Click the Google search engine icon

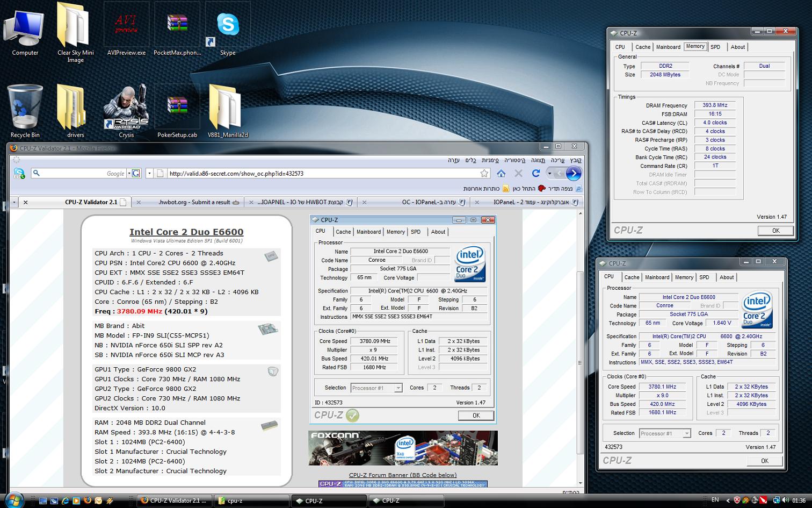136,173
